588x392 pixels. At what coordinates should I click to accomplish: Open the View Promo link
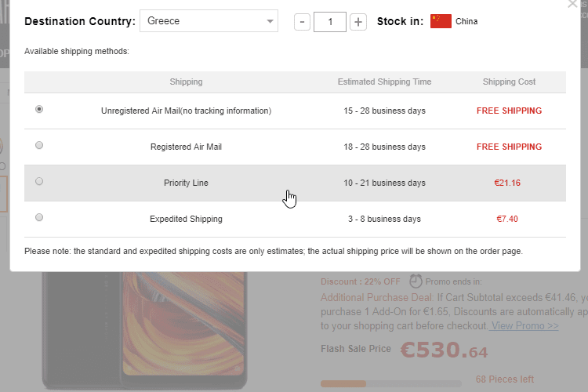pyautogui.click(x=524, y=325)
